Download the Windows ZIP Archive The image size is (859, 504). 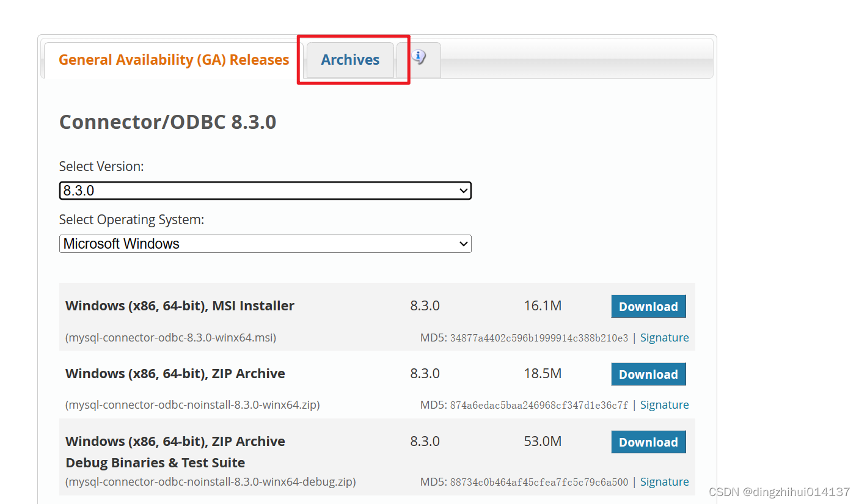[648, 374]
